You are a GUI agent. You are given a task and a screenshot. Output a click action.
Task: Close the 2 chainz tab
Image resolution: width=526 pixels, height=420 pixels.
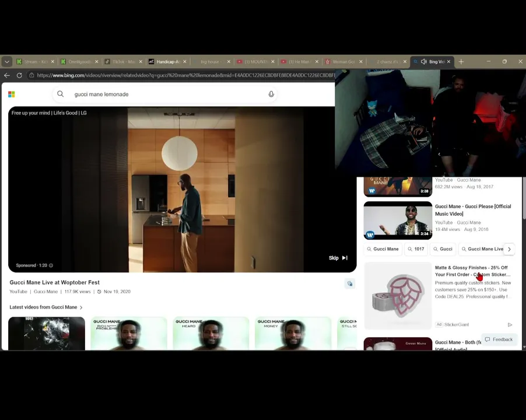[405, 62]
